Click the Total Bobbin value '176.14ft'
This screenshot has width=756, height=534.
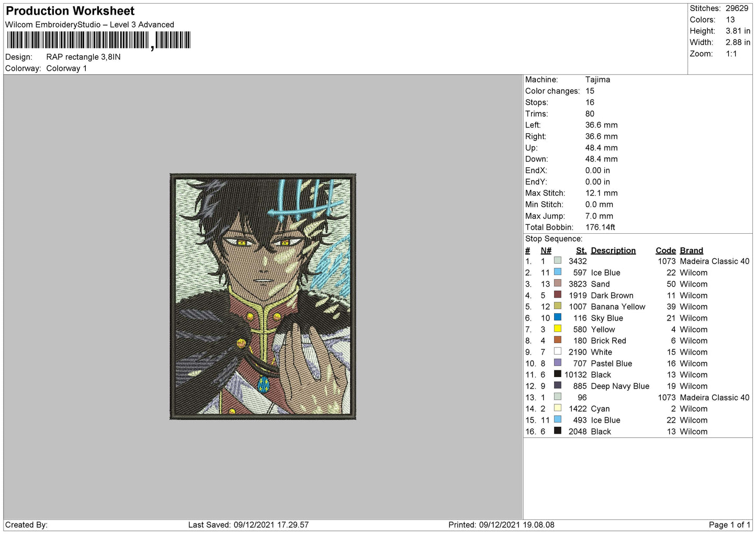coord(600,227)
